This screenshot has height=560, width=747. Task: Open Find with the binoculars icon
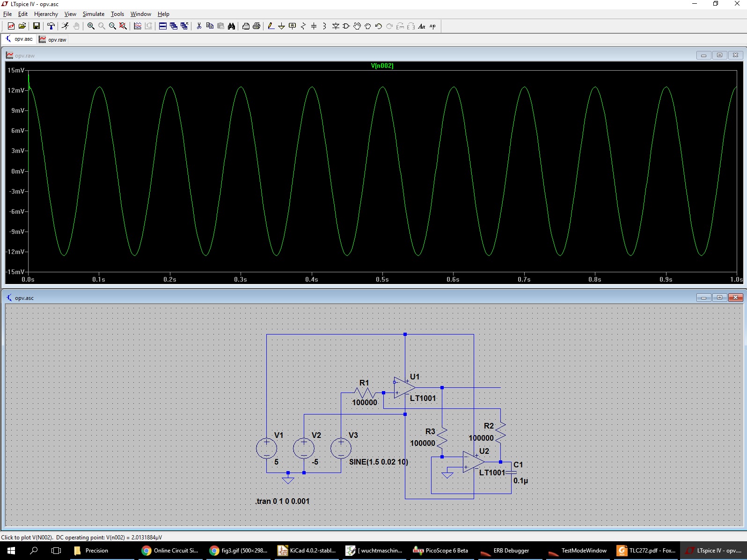click(x=231, y=26)
